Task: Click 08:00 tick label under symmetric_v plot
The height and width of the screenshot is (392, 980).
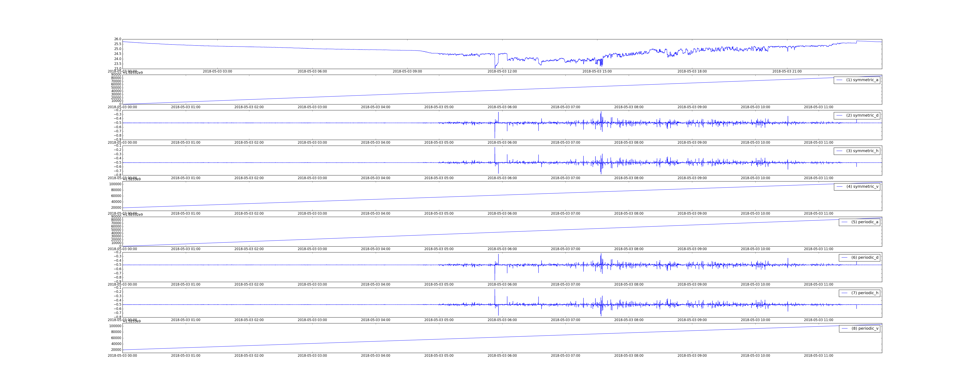Action: click(629, 213)
